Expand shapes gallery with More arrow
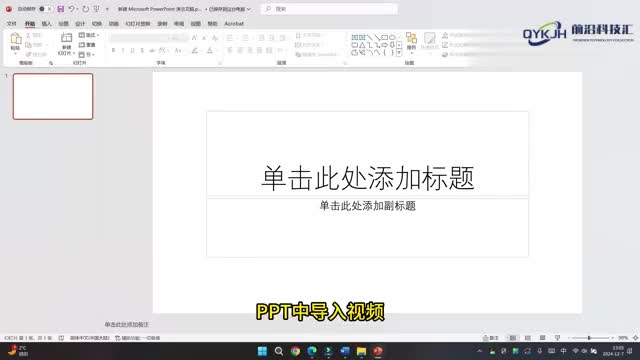The image size is (640, 360). [x=399, y=53]
